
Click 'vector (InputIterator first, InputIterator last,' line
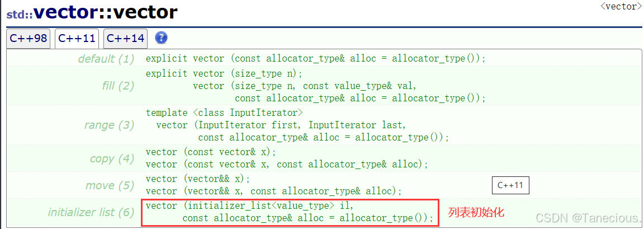(x=281, y=125)
